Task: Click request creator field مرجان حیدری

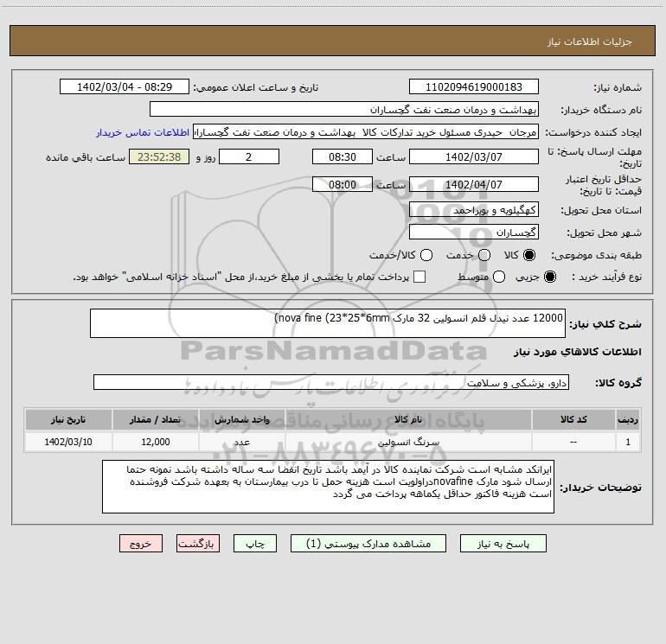Action: (366, 131)
